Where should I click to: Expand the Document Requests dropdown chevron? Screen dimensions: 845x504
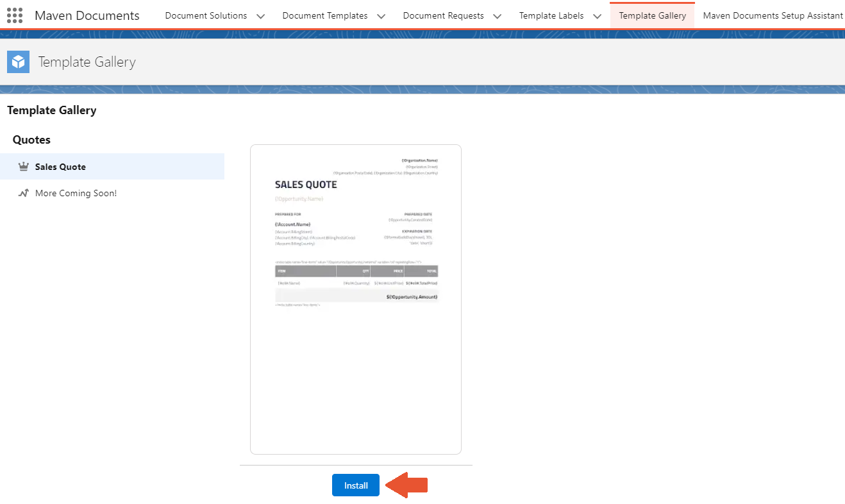click(x=497, y=16)
